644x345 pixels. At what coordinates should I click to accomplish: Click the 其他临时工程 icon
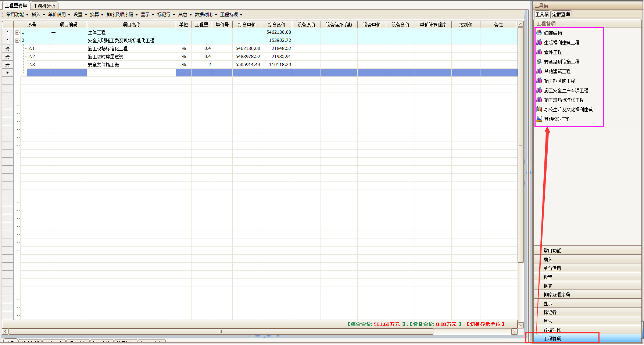click(539, 119)
